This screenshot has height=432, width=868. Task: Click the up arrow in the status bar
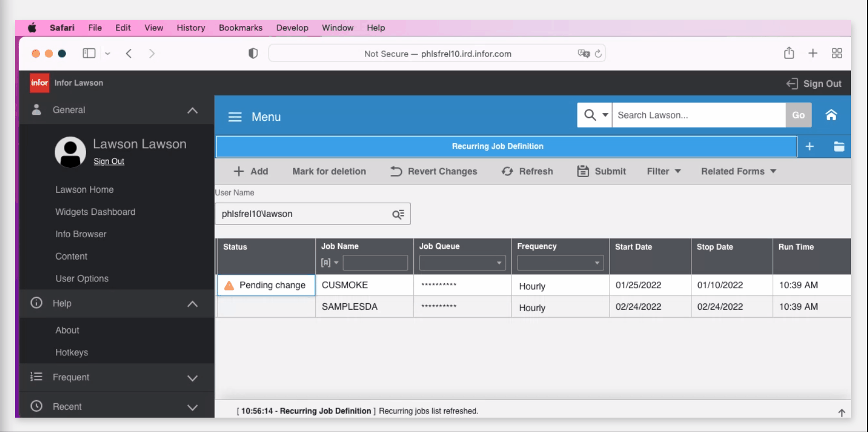point(841,412)
